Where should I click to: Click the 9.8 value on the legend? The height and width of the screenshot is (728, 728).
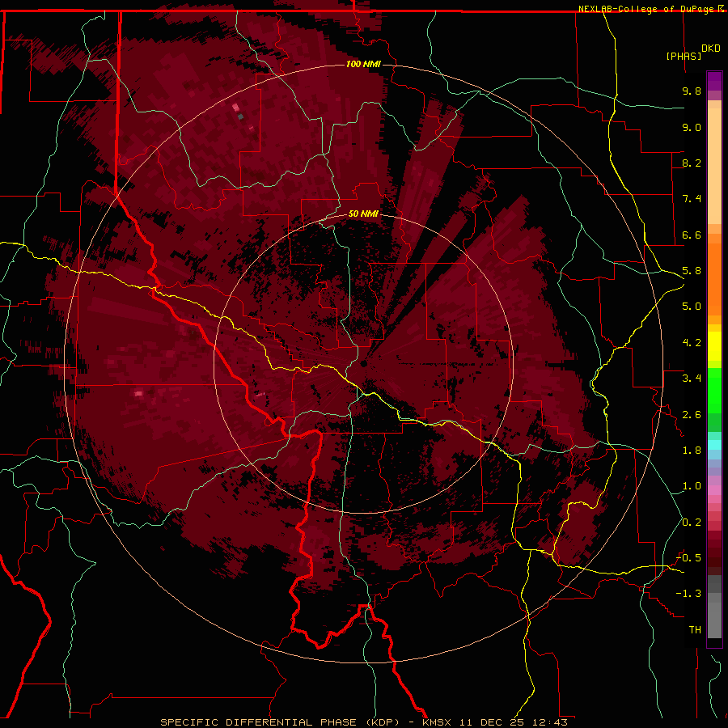coord(692,91)
